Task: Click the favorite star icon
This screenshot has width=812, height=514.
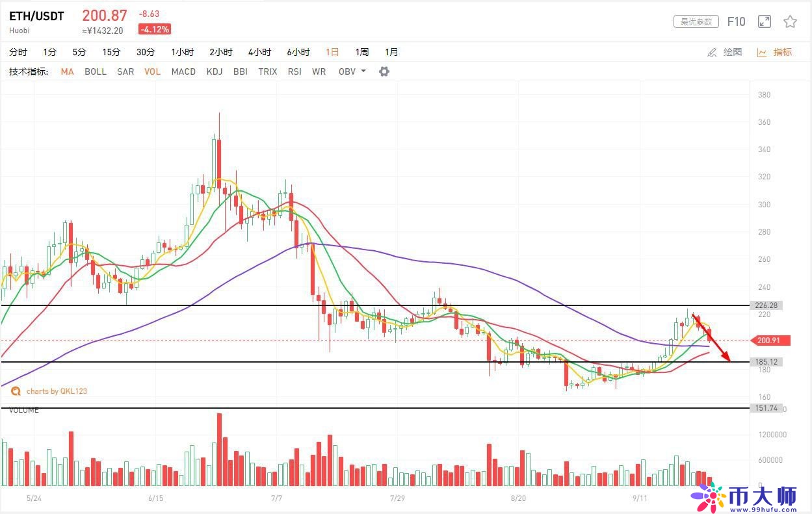Action: 790,21
